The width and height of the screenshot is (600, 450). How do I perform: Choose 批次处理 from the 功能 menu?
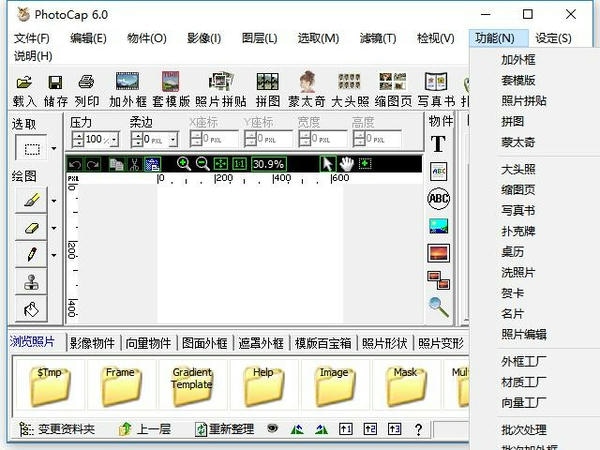[524, 430]
